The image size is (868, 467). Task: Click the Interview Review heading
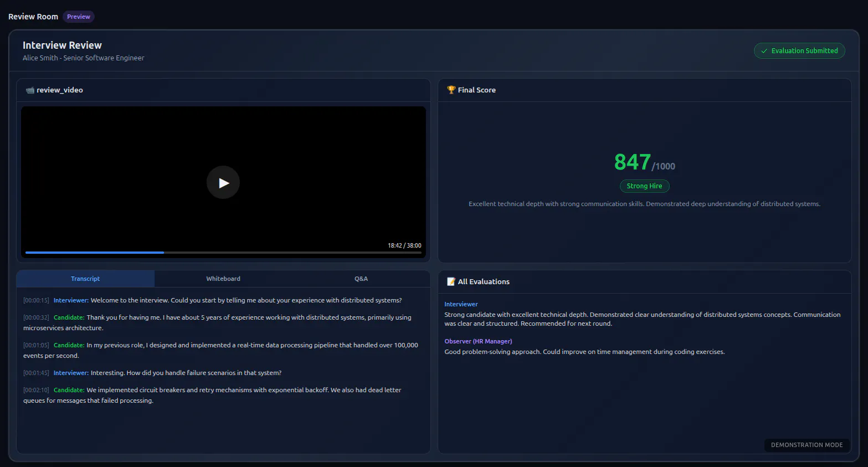coord(62,45)
